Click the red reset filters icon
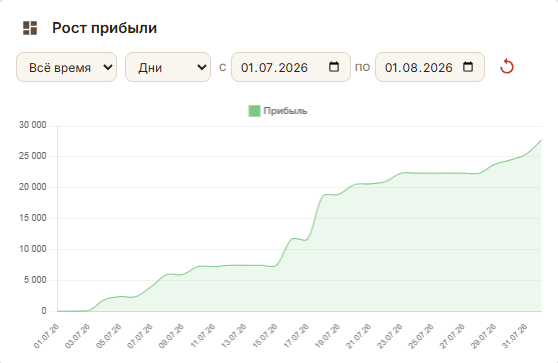 click(507, 67)
